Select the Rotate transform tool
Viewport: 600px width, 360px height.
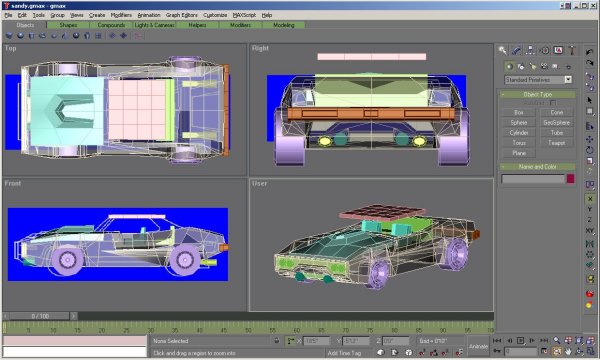(590, 150)
